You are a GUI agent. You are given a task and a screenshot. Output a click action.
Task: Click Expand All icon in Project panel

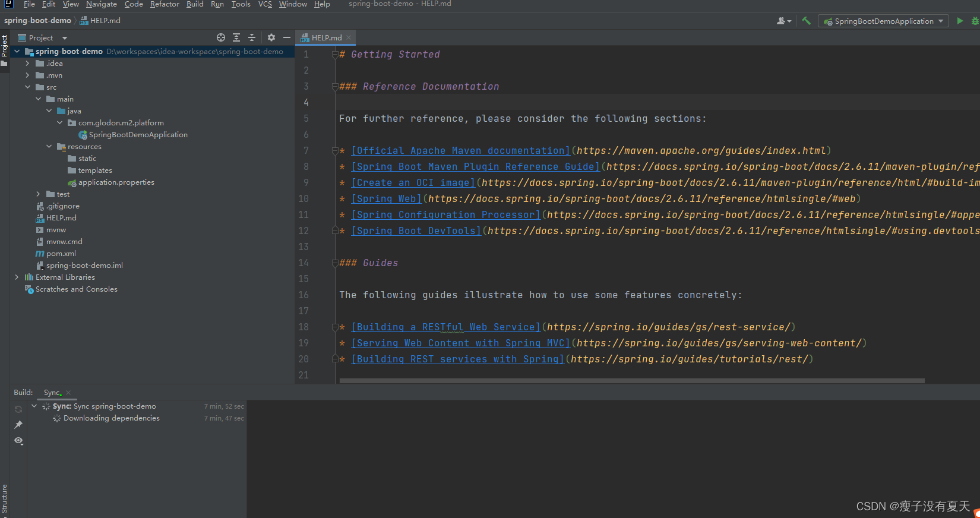point(236,37)
